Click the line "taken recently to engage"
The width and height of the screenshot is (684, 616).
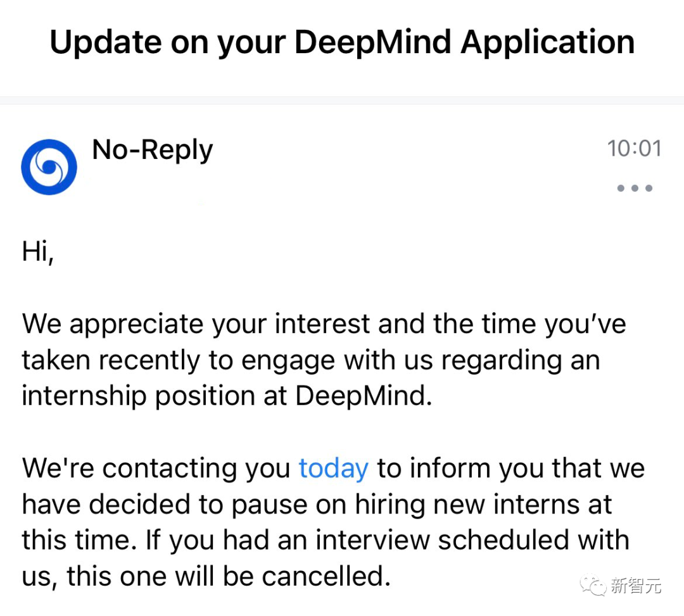click(x=310, y=360)
